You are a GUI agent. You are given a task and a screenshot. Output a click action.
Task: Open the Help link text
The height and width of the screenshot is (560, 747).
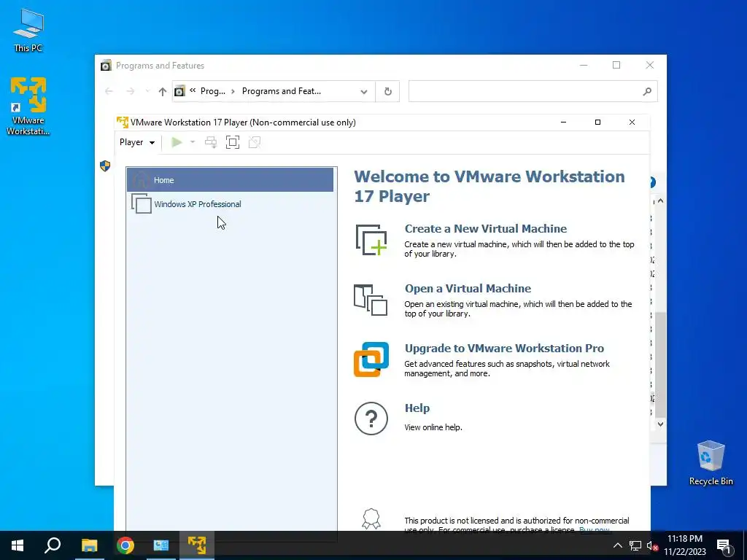417,408
